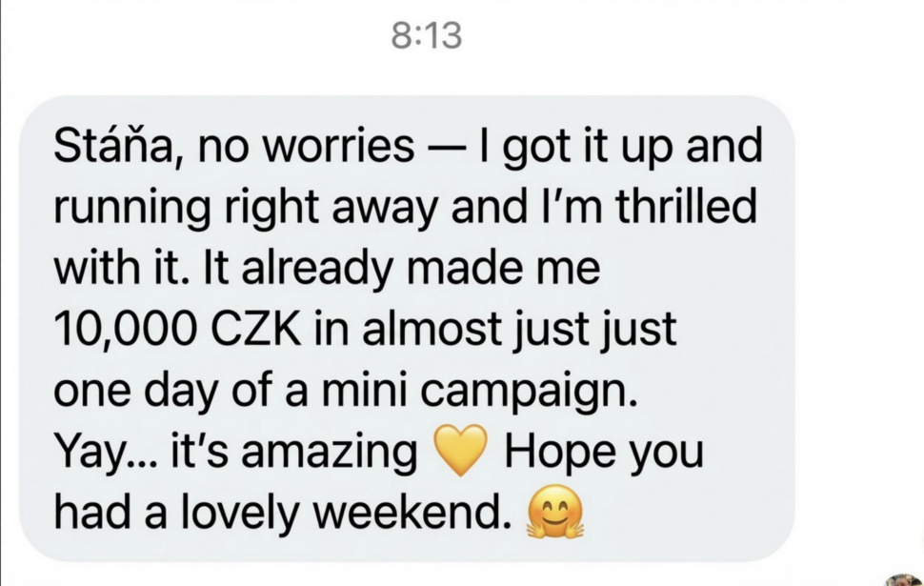Click the 8:13 message timestamp
924x586 pixels.
click(427, 36)
